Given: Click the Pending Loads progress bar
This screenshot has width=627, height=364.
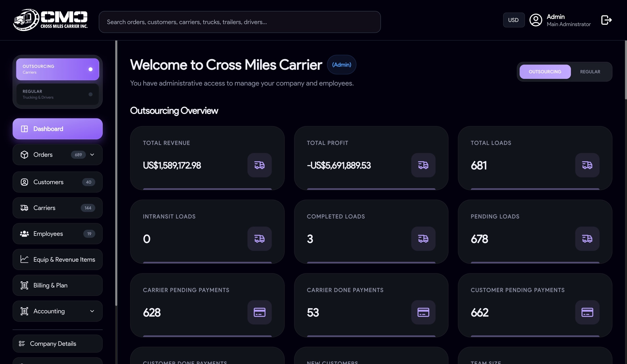Looking at the screenshot, I should pyautogui.click(x=535, y=262).
